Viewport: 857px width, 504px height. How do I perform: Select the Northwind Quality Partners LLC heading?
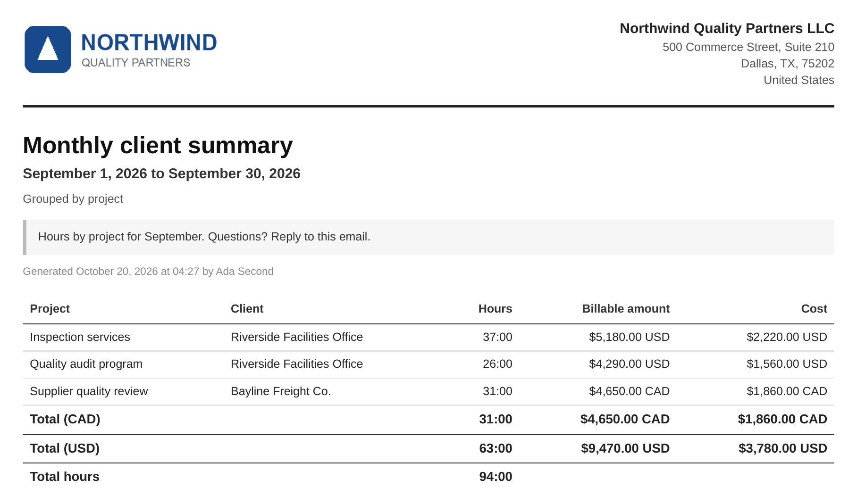pos(727,28)
